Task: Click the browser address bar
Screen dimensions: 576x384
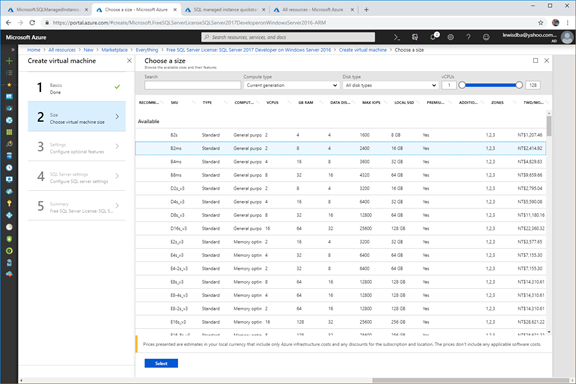Action: click(290, 23)
